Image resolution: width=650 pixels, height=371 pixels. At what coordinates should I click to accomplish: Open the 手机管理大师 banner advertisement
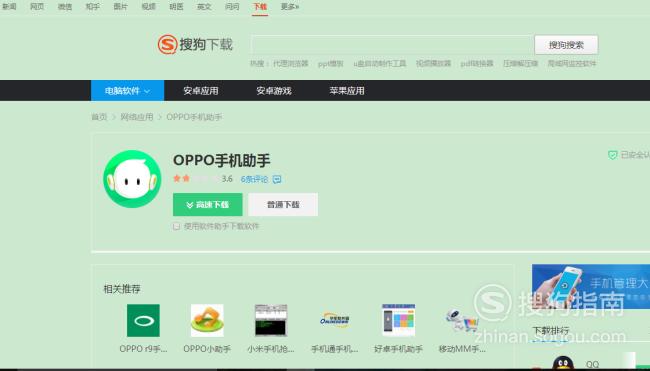click(591, 286)
